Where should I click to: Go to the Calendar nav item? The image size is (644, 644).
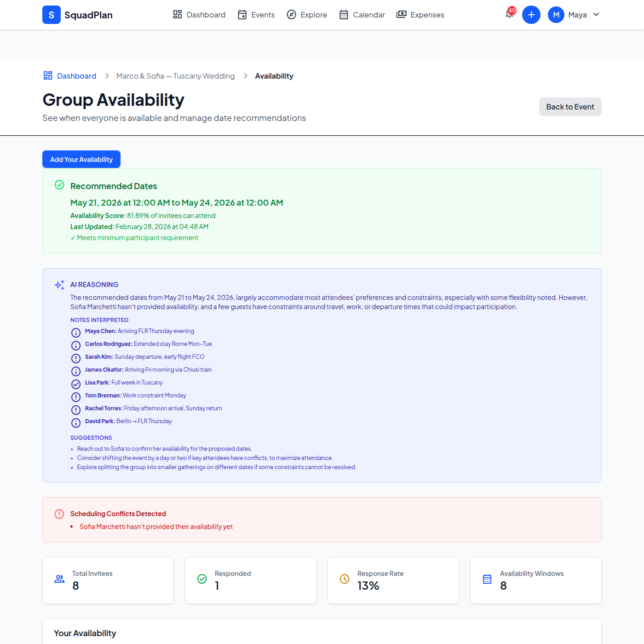click(362, 15)
